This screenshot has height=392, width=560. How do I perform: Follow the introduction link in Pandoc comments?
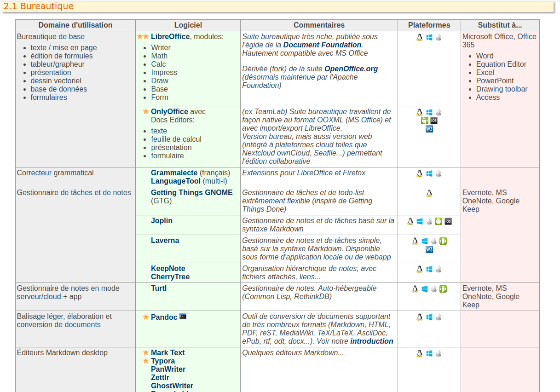[x=372, y=341]
